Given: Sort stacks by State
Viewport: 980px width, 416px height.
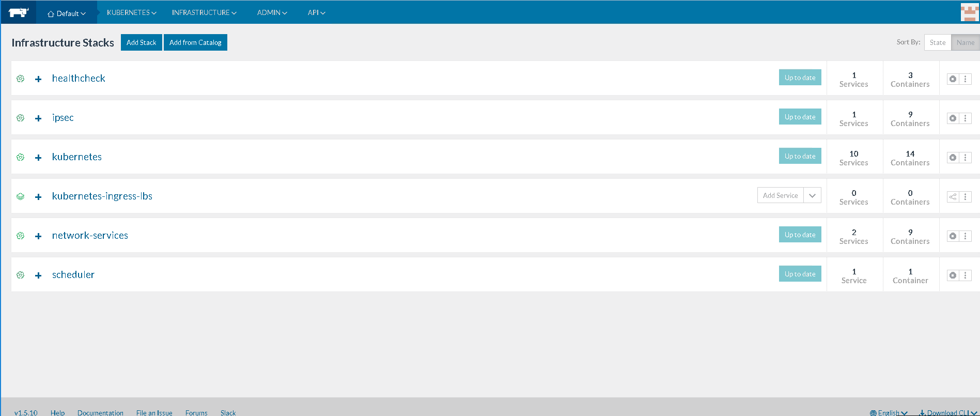Looking at the screenshot, I should [x=938, y=43].
